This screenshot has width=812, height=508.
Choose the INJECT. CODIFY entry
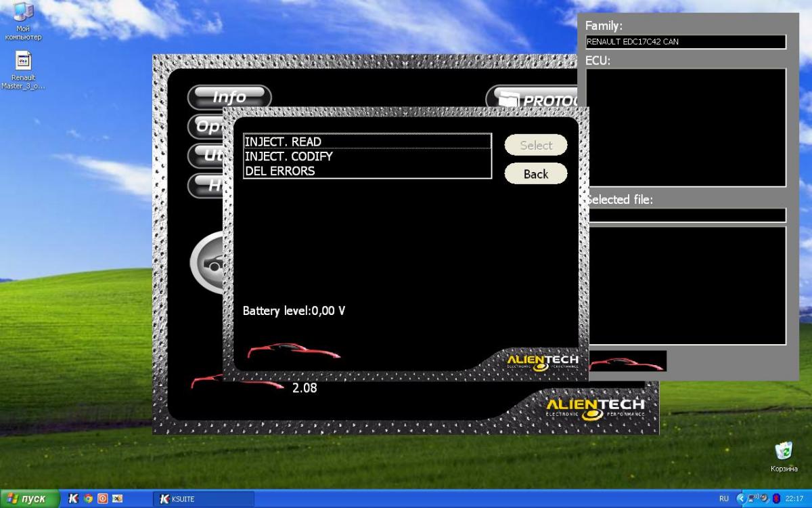click(x=367, y=156)
